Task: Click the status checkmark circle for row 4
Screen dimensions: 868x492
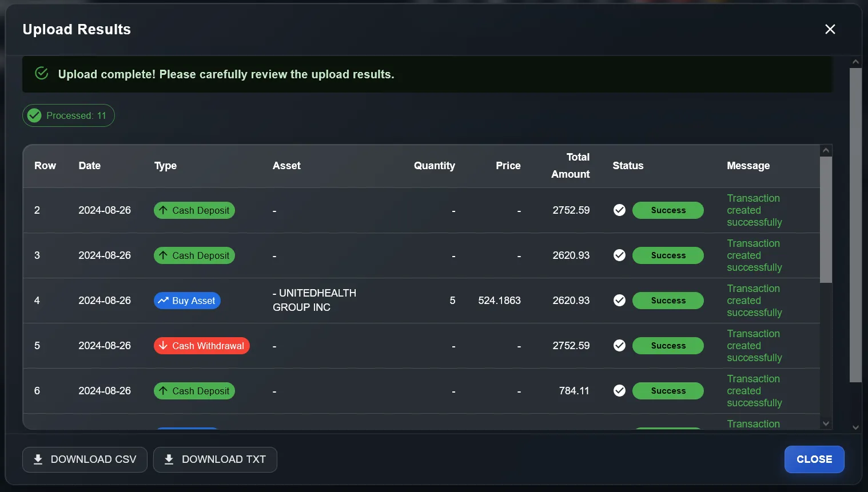Action: tap(619, 300)
